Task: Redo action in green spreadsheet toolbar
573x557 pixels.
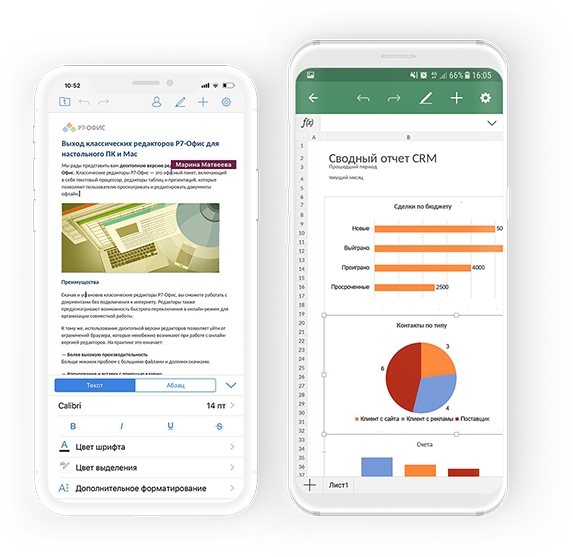Action: point(394,98)
